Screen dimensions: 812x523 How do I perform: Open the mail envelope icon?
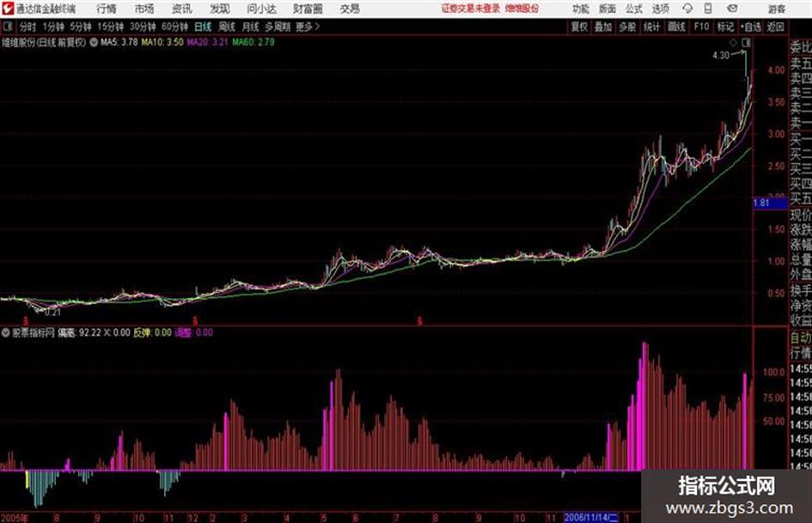click(x=732, y=9)
